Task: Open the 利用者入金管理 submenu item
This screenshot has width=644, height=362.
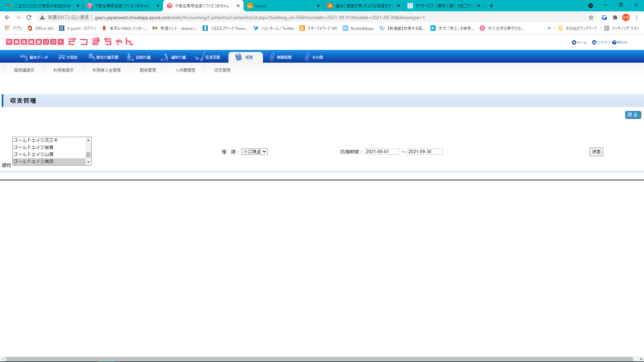Action: click(x=106, y=70)
